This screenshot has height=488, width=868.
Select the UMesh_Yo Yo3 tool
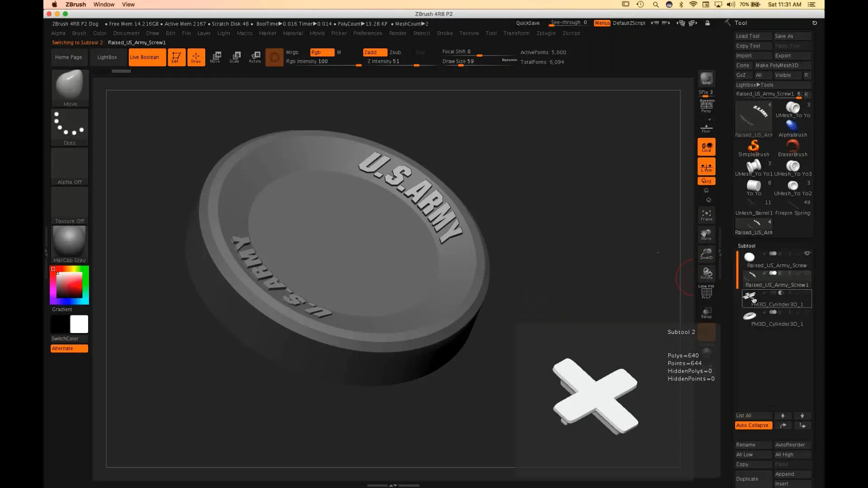[793, 168]
